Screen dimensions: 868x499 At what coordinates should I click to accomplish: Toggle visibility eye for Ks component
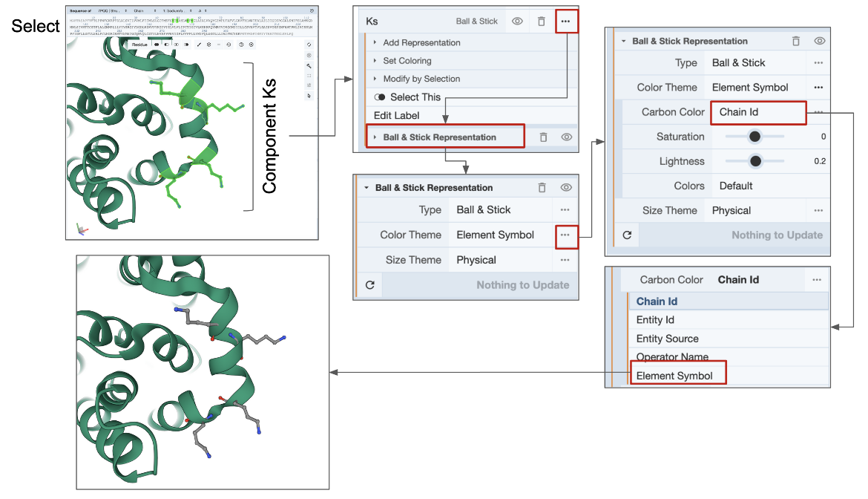pos(517,22)
